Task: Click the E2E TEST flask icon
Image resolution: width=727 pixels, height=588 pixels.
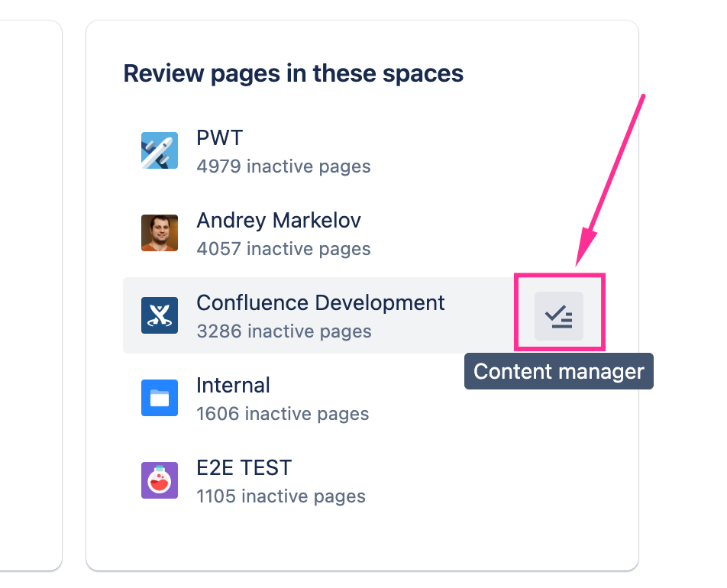Action: 160,480
